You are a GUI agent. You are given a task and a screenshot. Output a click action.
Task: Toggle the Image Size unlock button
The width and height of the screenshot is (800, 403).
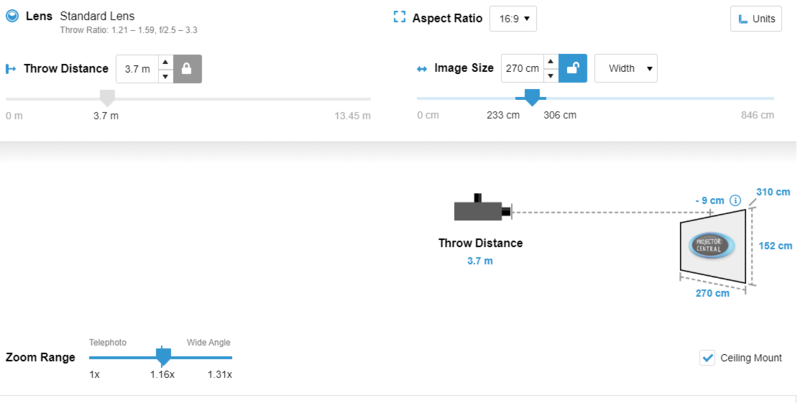pyautogui.click(x=573, y=68)
